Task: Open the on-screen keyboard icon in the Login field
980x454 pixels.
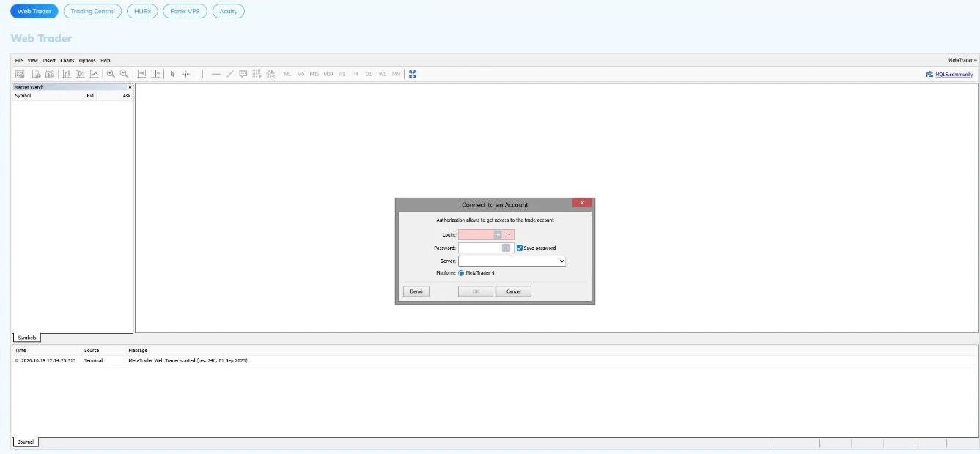Action: pos(498,234)
